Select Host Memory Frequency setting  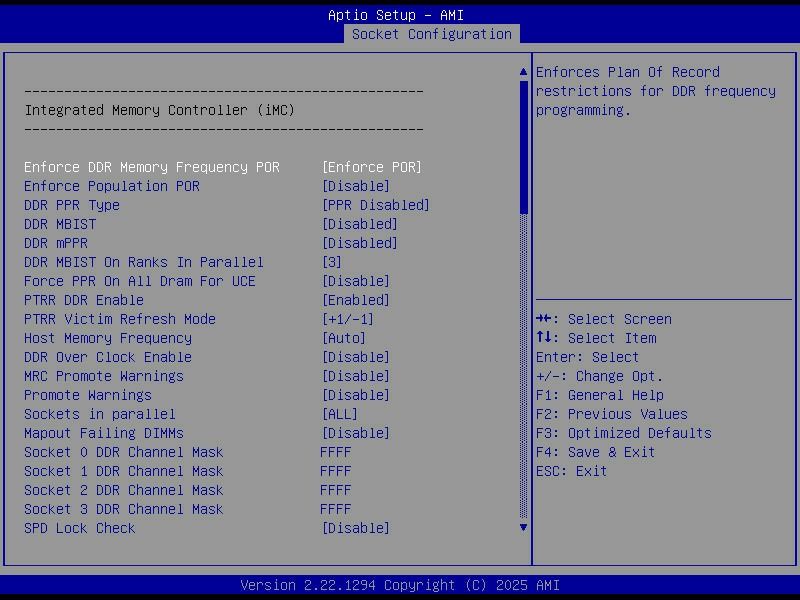click(108, 338)
